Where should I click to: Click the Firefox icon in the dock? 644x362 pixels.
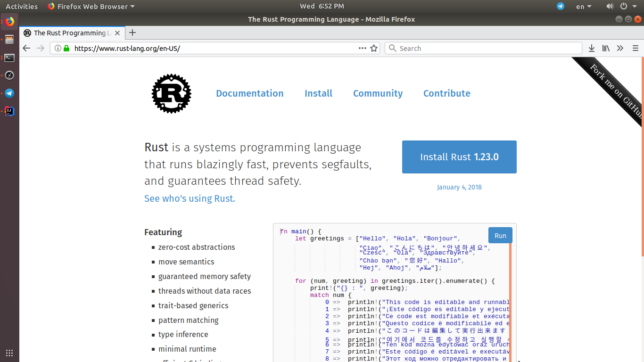(9, 21)
